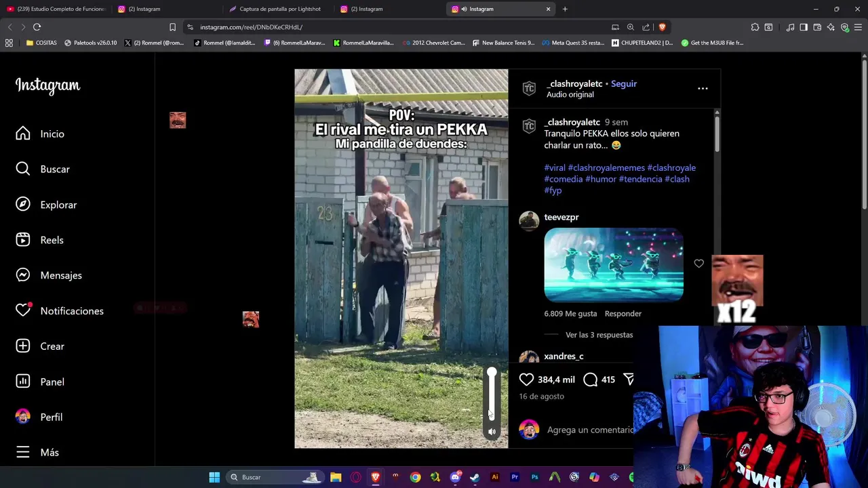Reload the page
The image size is (868, 488).
click(x=37, y=27)
